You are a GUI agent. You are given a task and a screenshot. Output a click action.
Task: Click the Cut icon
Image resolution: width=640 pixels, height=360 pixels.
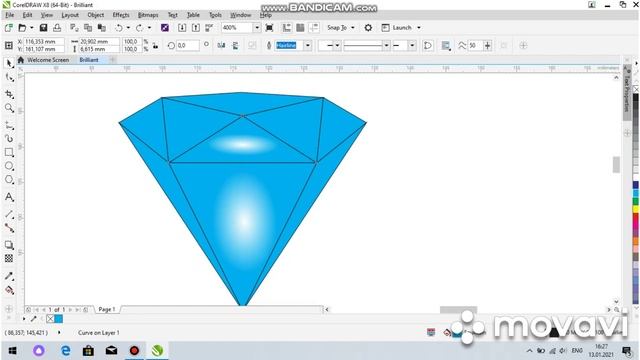74,28
